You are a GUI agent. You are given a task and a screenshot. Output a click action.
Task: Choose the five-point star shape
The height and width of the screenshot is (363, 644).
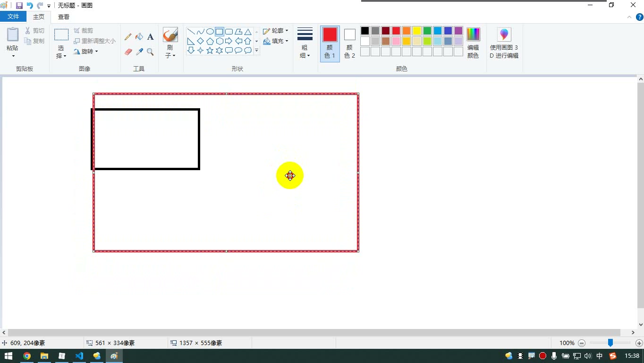(210, 50)
